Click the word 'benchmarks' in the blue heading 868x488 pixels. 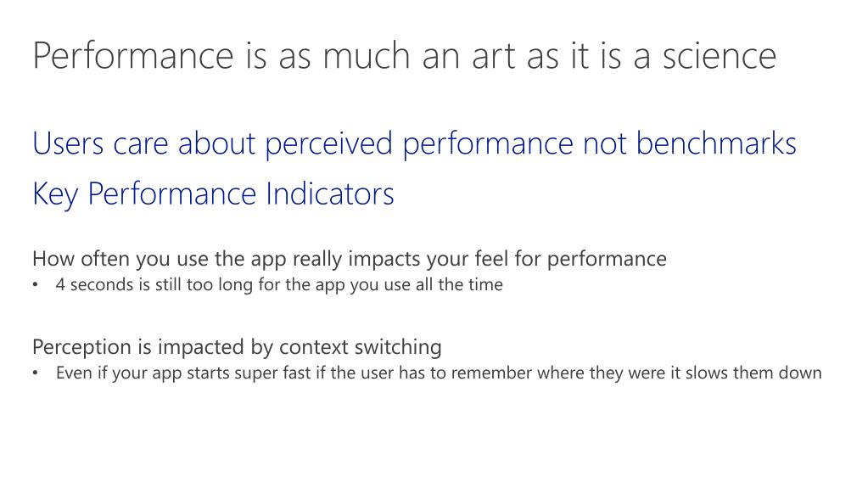point(716,143)
